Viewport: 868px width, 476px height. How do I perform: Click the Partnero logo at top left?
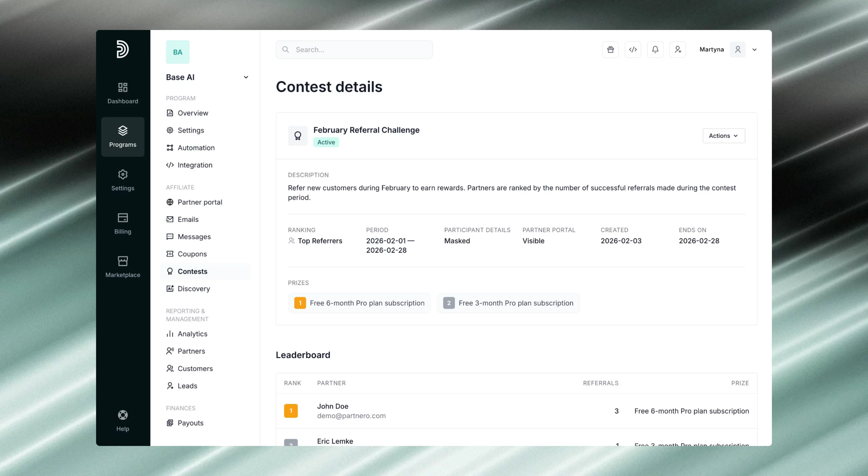tap(123, 49)
